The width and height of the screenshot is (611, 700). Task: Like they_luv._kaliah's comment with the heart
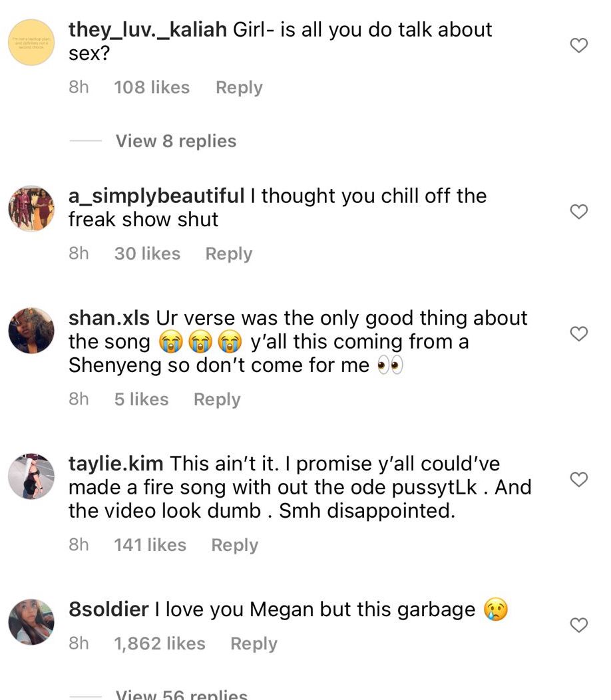coord(580,45)
